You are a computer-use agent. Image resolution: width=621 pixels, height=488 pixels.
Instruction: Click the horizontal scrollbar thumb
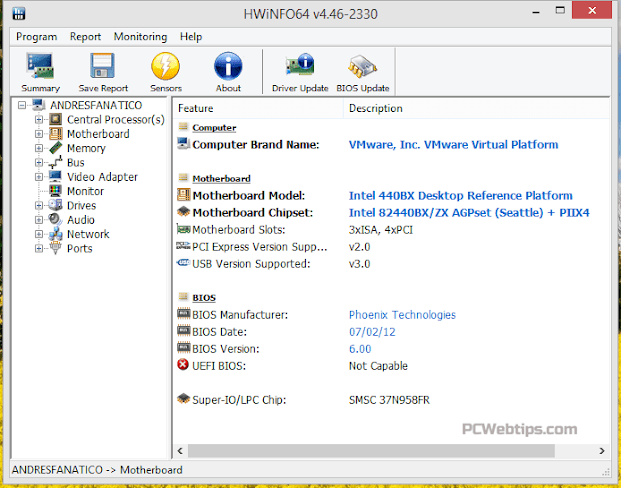[371, 451]
